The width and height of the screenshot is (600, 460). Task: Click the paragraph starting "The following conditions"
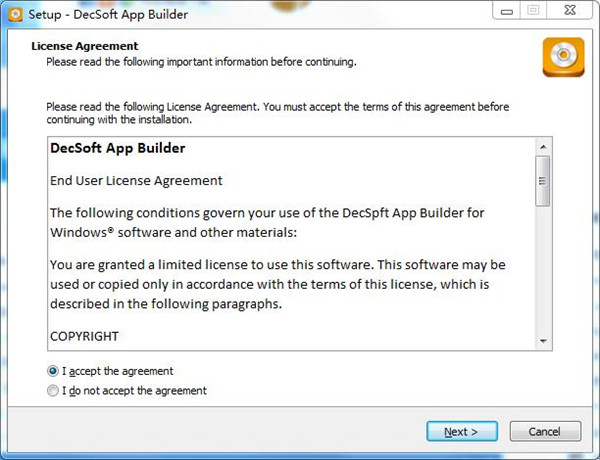click(267, 222)
